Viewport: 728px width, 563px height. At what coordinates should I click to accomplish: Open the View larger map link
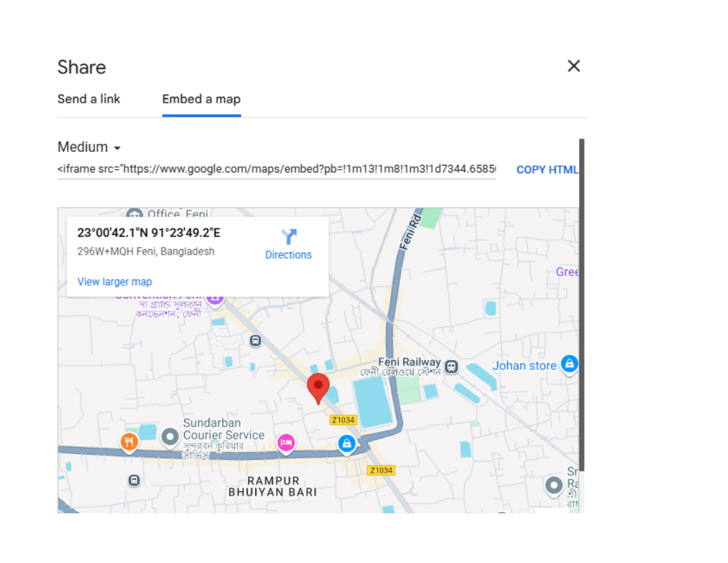(114, 281)
